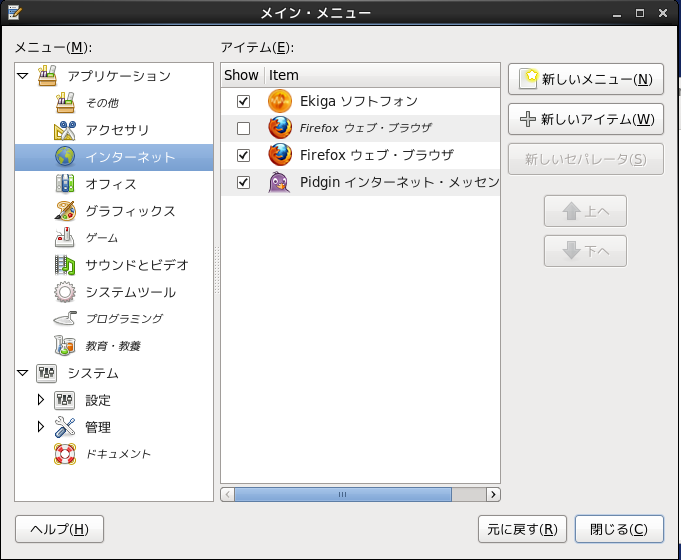681x560 pixels.
Task: Click the Pidgin messenger icon
Action: pyautogui.click(x=279, y=182)
